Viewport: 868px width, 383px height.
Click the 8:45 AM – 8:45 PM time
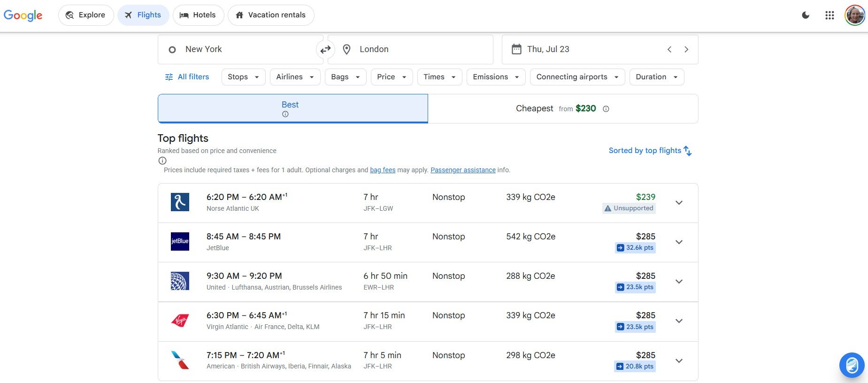pyautogui.click(x=244, y=237)
